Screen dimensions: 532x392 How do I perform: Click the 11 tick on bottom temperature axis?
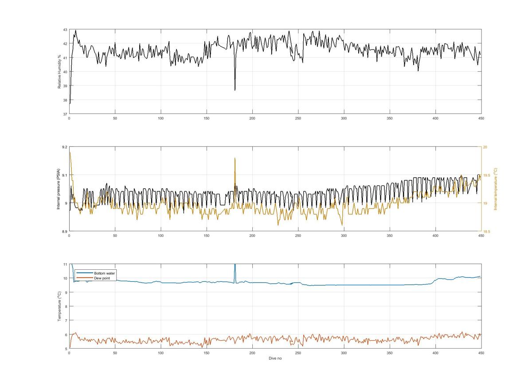coord(65,264)
